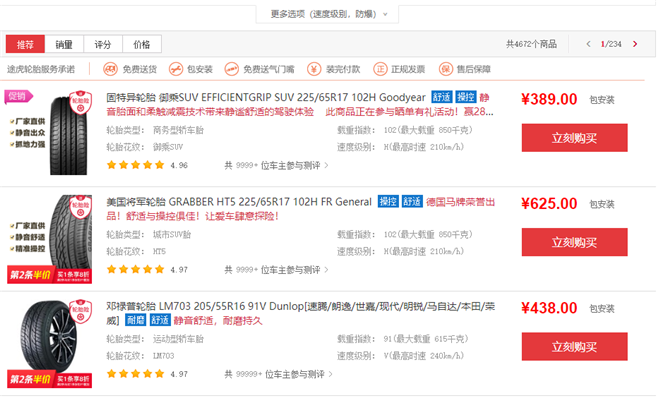
Task: Click GRABBER HT5's blue 舒适 tag
Action: [x=412, y=202]
